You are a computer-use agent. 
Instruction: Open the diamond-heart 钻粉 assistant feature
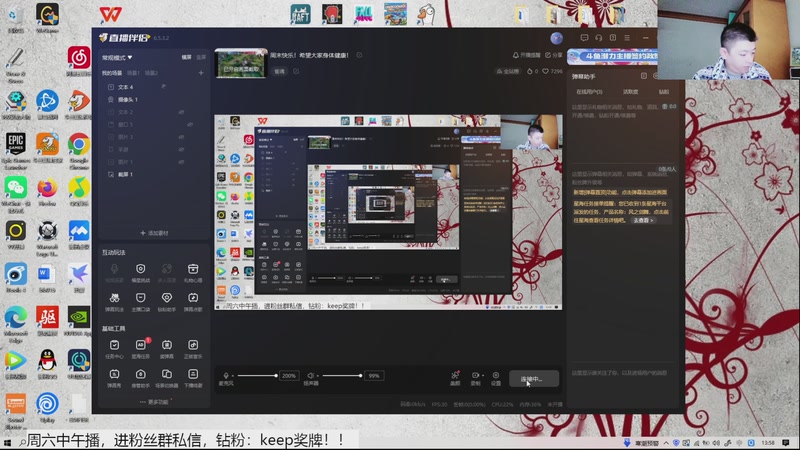point(167,302)
